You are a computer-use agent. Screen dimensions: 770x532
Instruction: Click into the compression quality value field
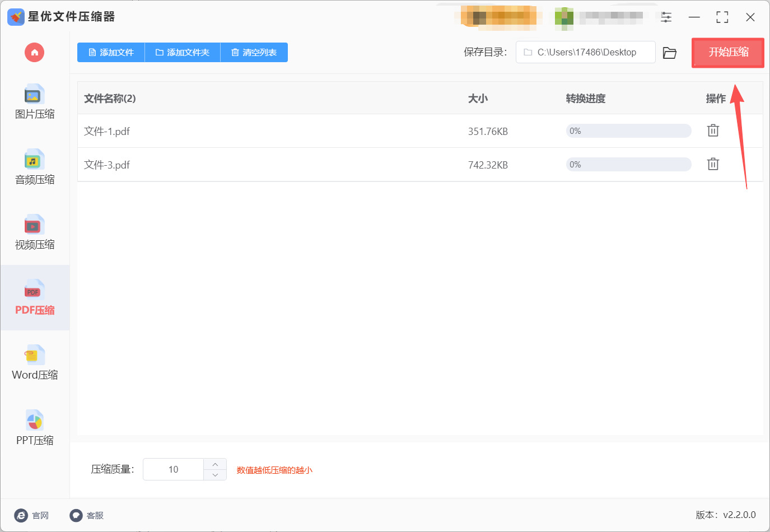174,469
